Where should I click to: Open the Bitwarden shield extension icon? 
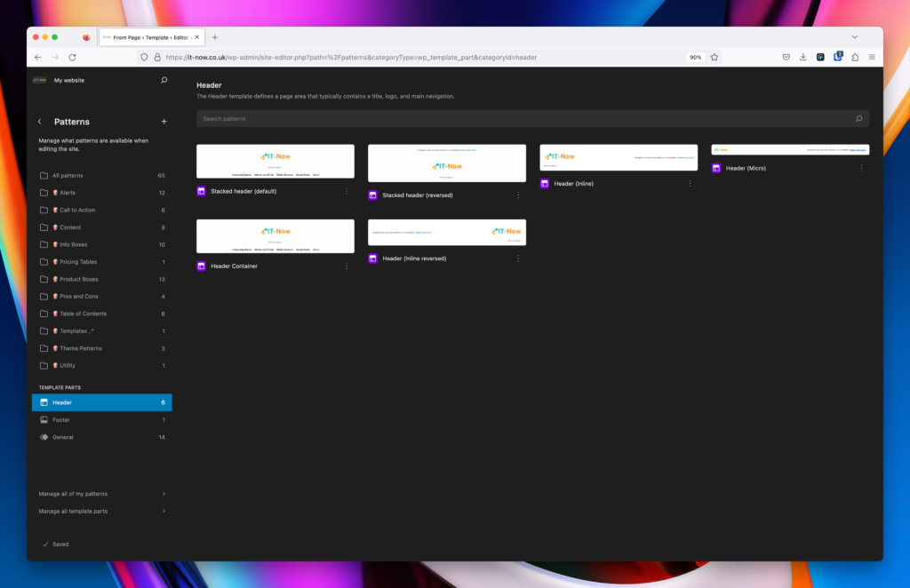837,56
